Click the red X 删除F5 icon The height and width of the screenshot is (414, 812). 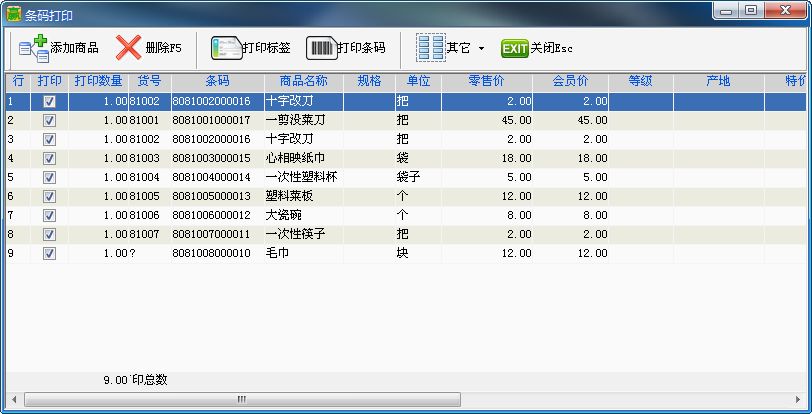(129, 48)
